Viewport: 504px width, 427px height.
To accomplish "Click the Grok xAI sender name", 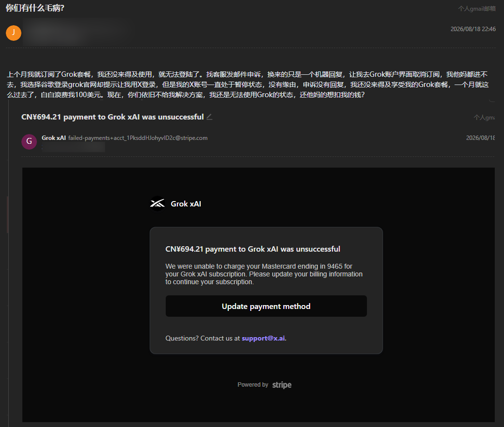I will 53,138.
